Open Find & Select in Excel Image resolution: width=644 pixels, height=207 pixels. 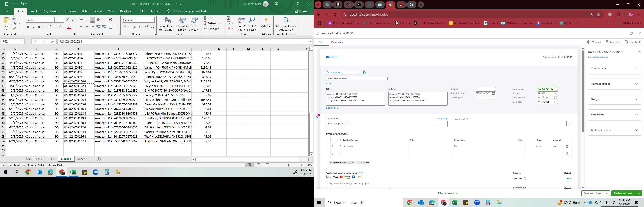coord(252,24)
